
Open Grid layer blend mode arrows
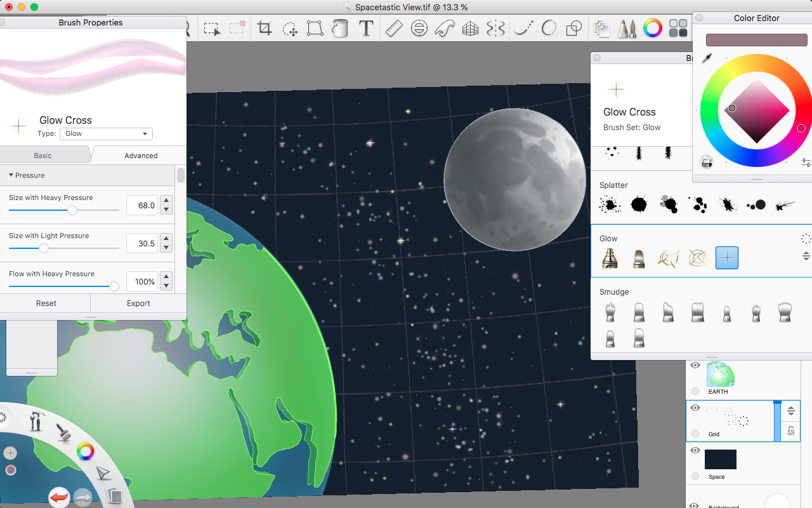(791, 411)
